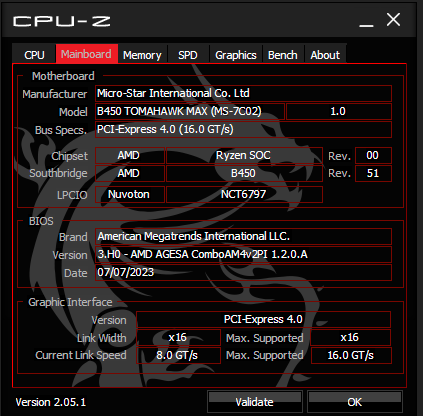This screenshot has width=423, height=416.
Task: Click the OK button
Action: (355, 402)
